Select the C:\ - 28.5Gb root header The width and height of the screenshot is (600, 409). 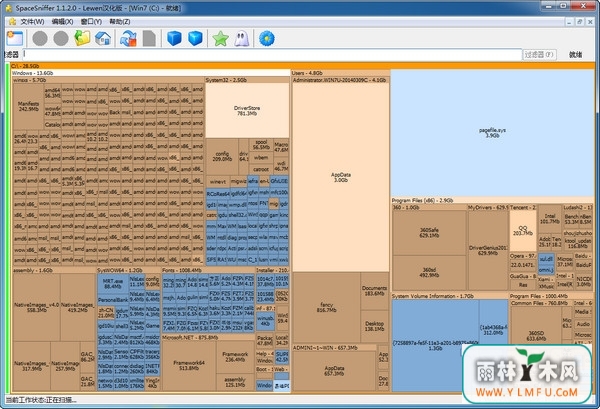302,66
